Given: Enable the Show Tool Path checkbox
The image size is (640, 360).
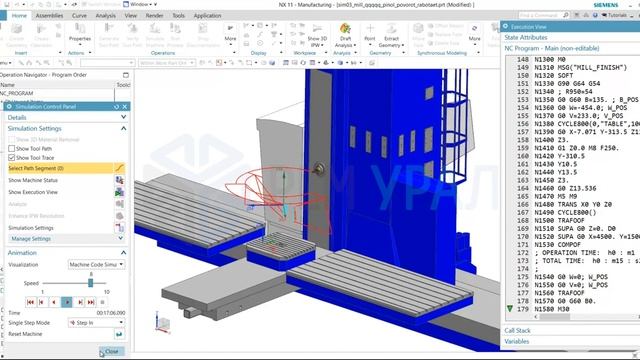Looking at the screenshot, I should coord(11,149).
